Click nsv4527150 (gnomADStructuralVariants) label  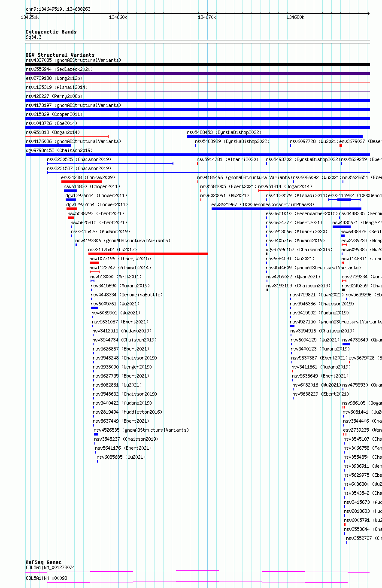(x=336, y=322)
